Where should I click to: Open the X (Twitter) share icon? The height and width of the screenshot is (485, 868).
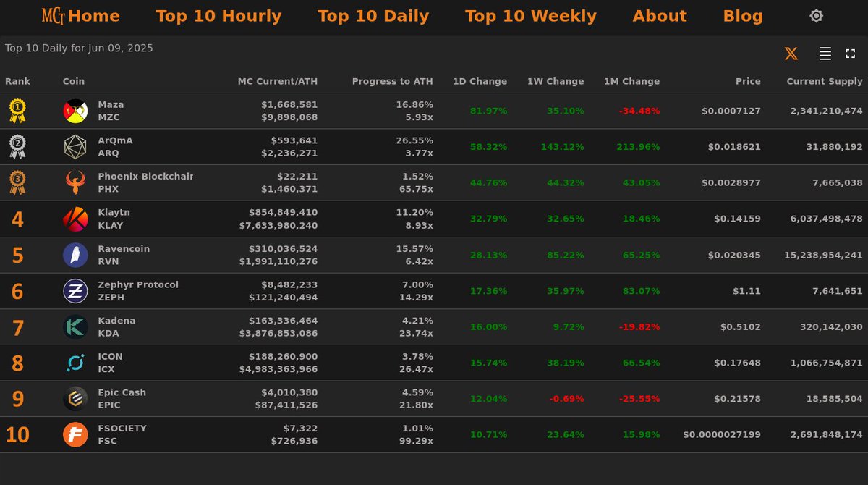click(791, 54)
